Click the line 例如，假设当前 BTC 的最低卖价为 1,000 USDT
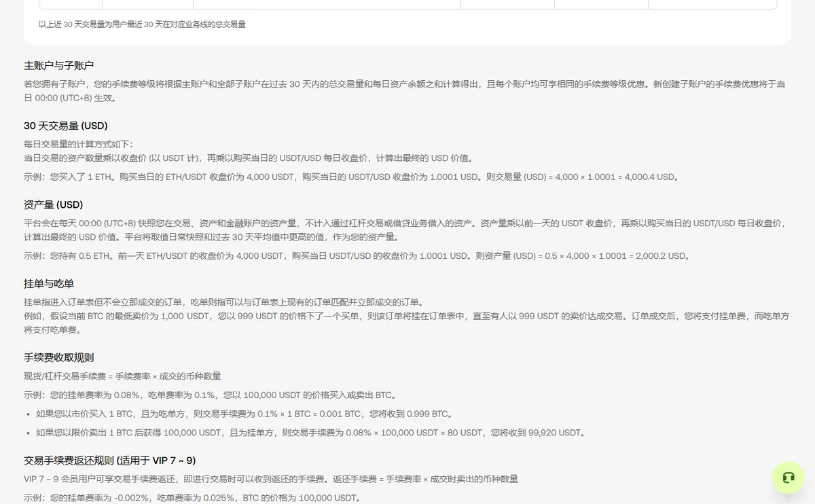Viewport: 815px width, 504px height. click(x=406, y=323)
